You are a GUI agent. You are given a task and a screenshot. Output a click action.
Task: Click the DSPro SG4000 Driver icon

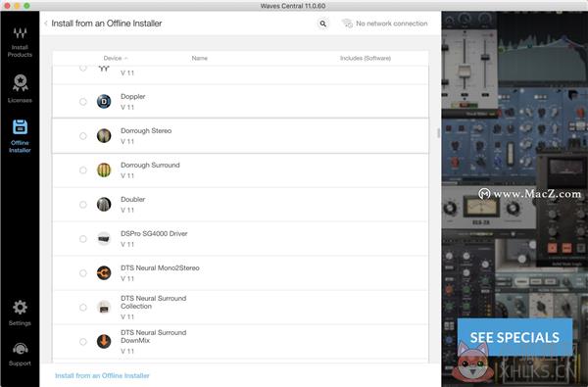tap(104, 239)
